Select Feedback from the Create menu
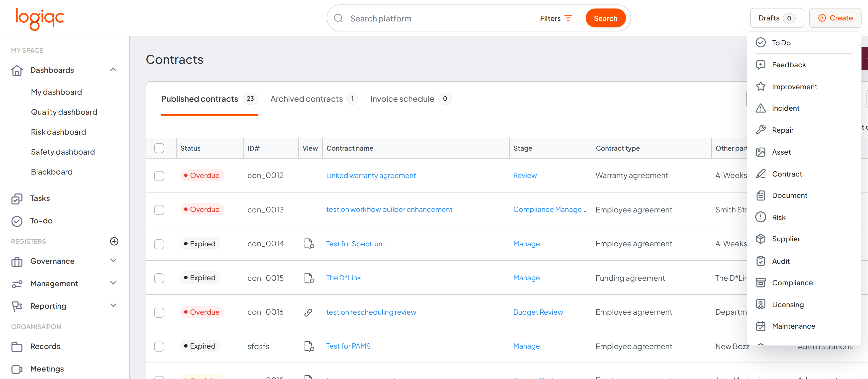The height and width of the screenshot is (379, 868). click(x=804, y=65)
